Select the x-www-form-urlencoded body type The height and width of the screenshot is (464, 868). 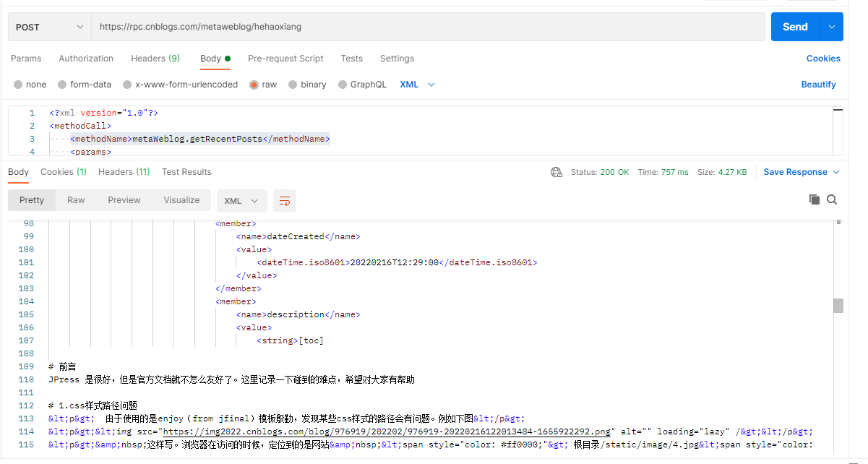[x=180, y=85]
